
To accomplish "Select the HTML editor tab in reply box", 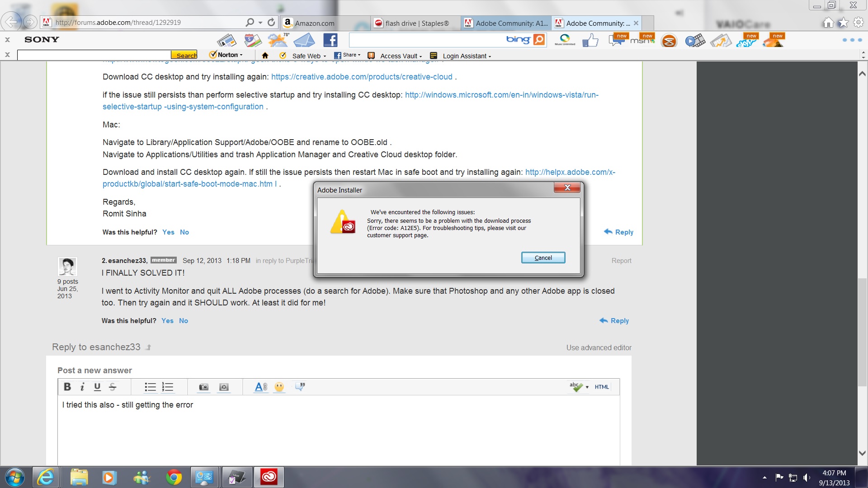I will (602, 387).
